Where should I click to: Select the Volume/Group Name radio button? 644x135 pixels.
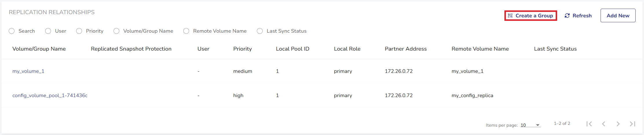(116, 31)
